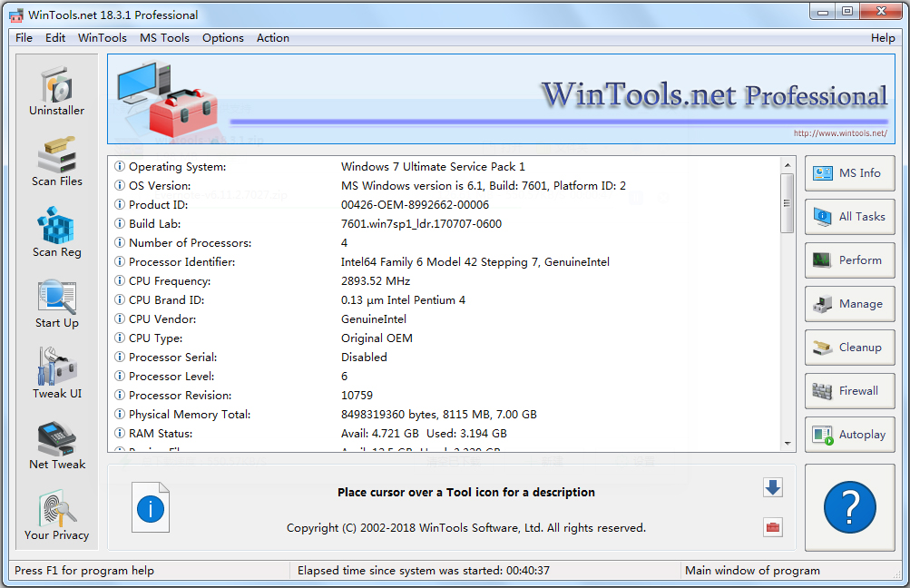
Task: Click the info list scrollbar thumb
Action: 788,203
